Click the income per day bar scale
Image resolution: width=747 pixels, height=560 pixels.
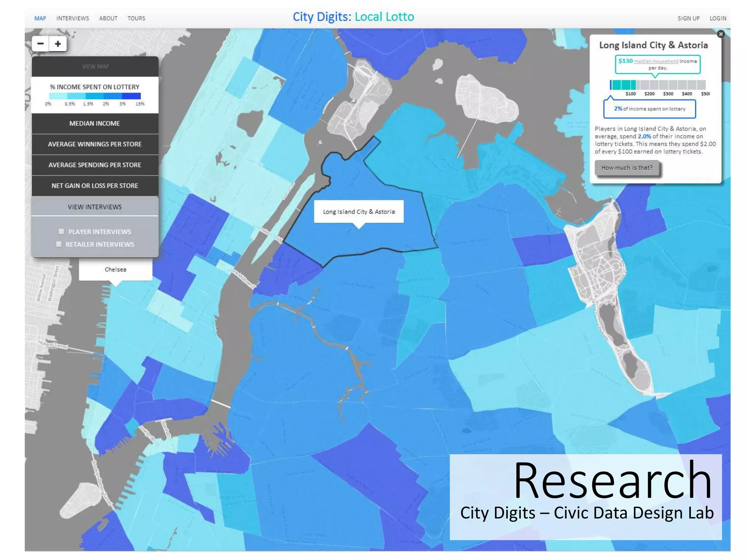coord(658,85)
